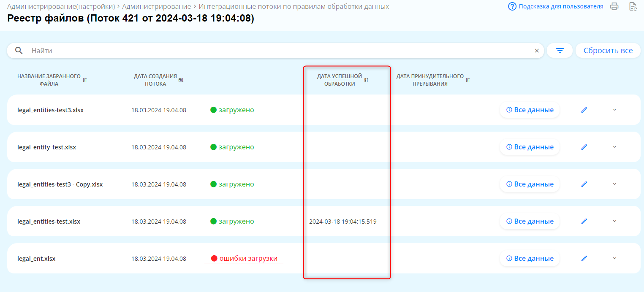This screenshot has height=292, width=644.
Task: Click into the Найти search field
Action: coord(279,51)
